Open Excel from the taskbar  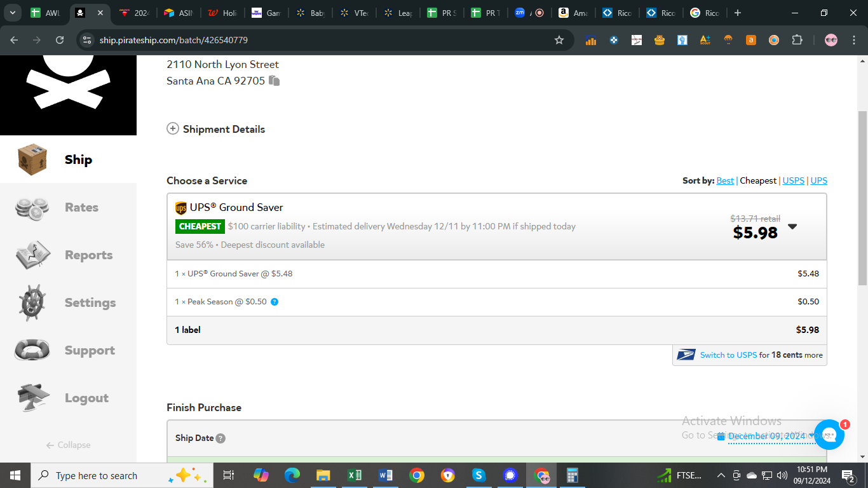pos(355,475)
